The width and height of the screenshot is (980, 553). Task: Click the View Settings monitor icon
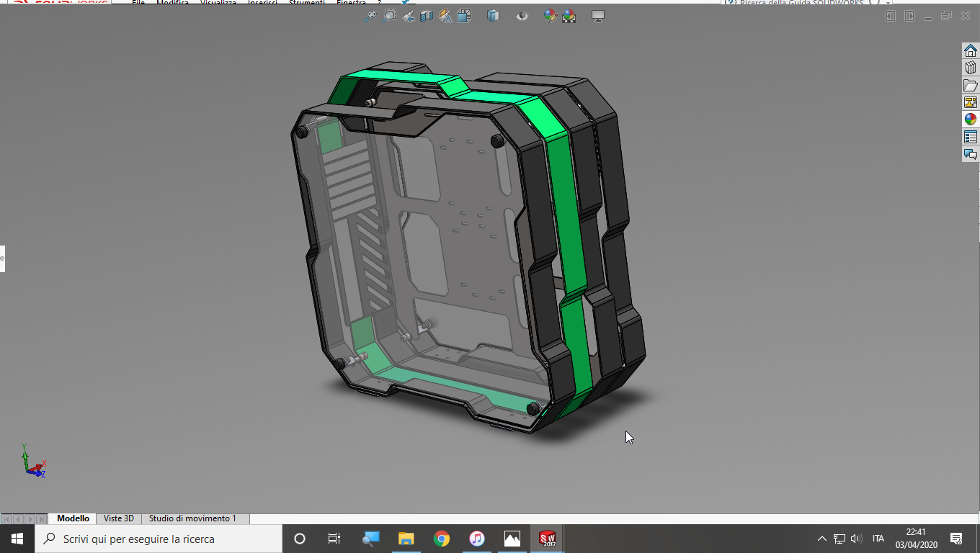(x=597, y=16)
